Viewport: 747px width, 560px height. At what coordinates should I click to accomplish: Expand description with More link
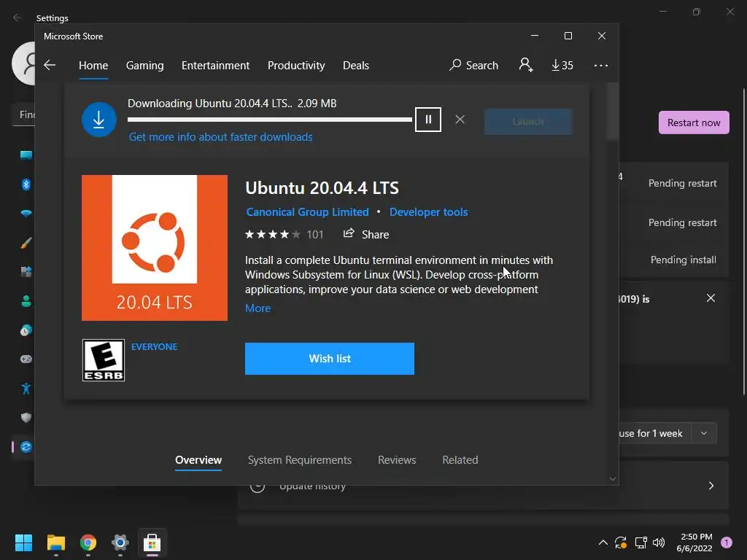pyautogui.click(x=258, y=308)
